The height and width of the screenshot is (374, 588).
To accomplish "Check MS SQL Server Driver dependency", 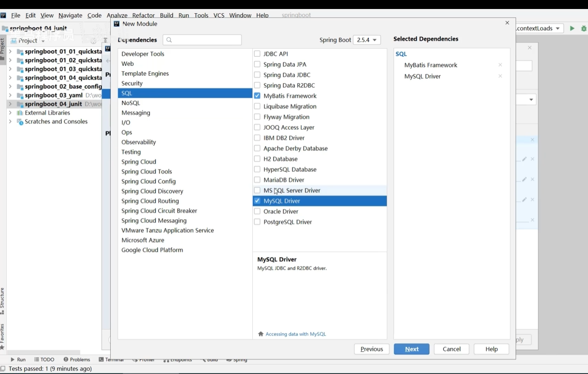I will click(x=257, y=190).
